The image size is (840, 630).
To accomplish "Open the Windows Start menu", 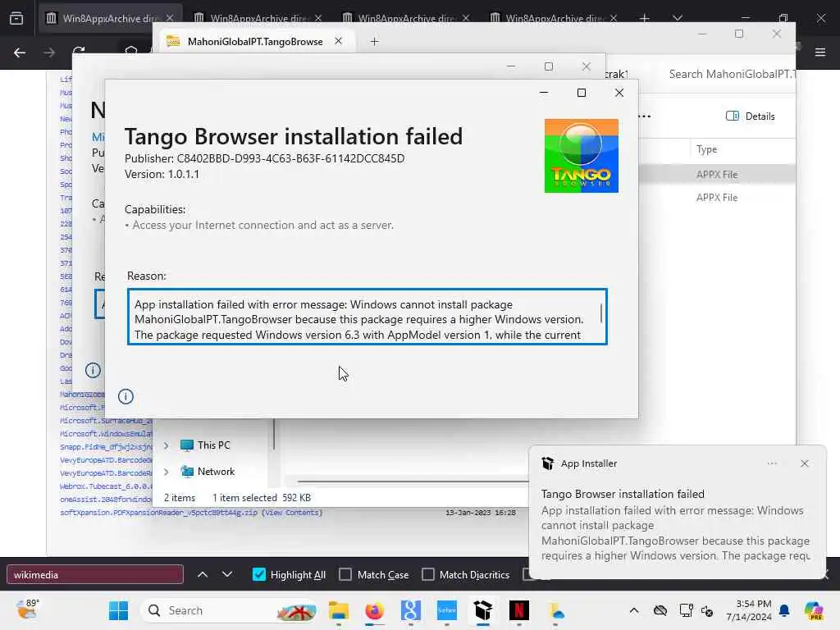I will pyautogui.click(x=118, y=610).
